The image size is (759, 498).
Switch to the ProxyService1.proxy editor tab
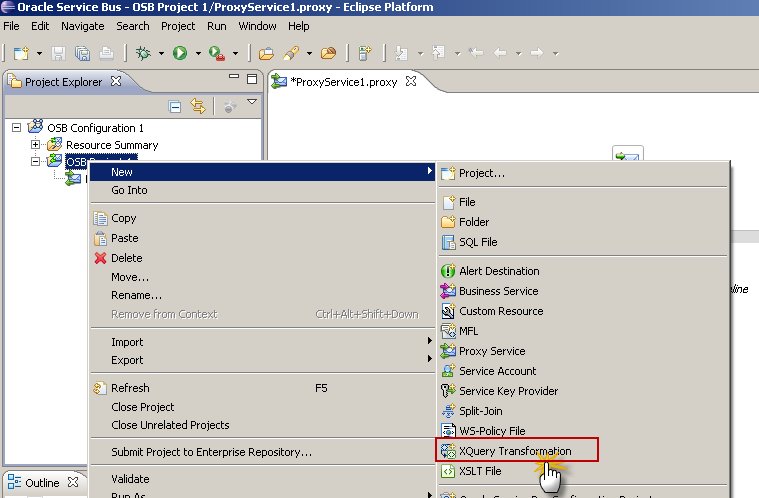tap(340, 82)
